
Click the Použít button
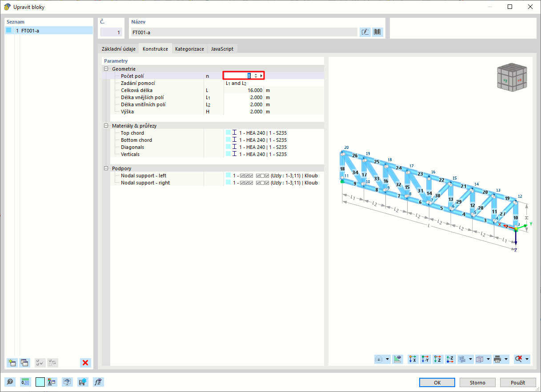518,382
